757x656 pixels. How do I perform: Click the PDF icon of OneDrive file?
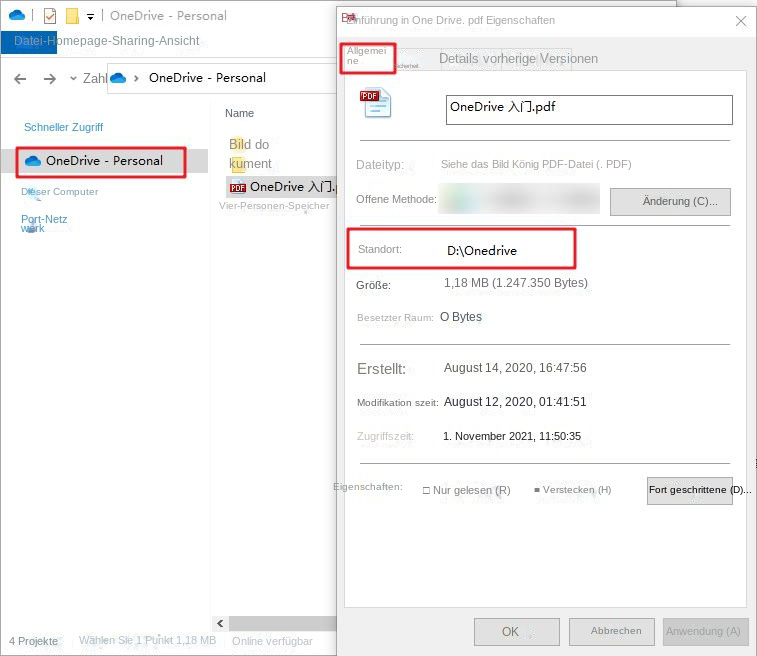[x=238, y=187]
